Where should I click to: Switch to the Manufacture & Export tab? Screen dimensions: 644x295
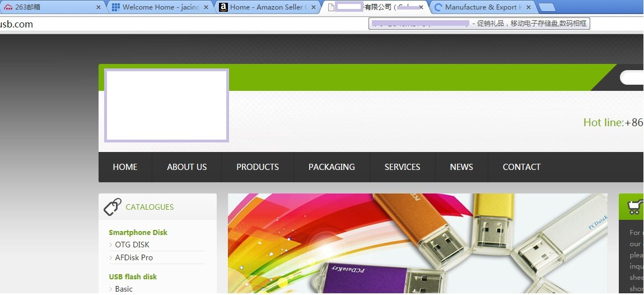483,7
